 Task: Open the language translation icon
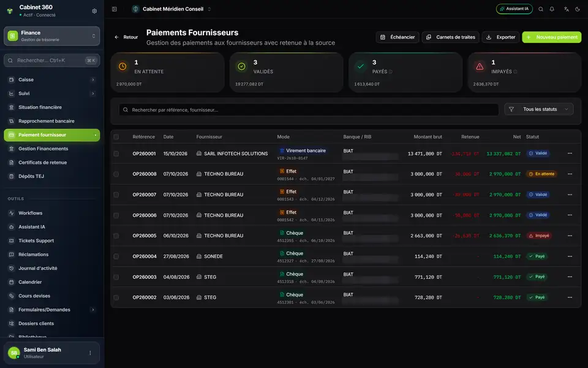click(566, 9)
